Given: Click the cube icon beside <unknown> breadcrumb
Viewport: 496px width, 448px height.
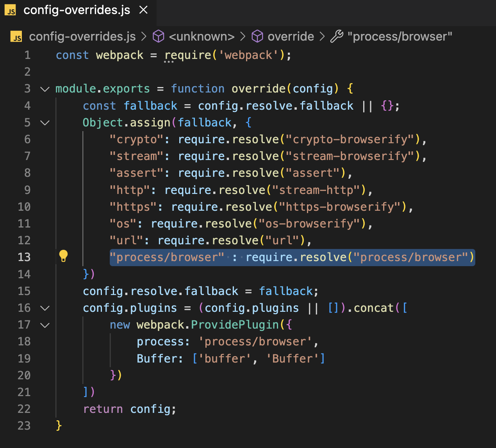Looking at the screenshot, I should tap(158, 36).
